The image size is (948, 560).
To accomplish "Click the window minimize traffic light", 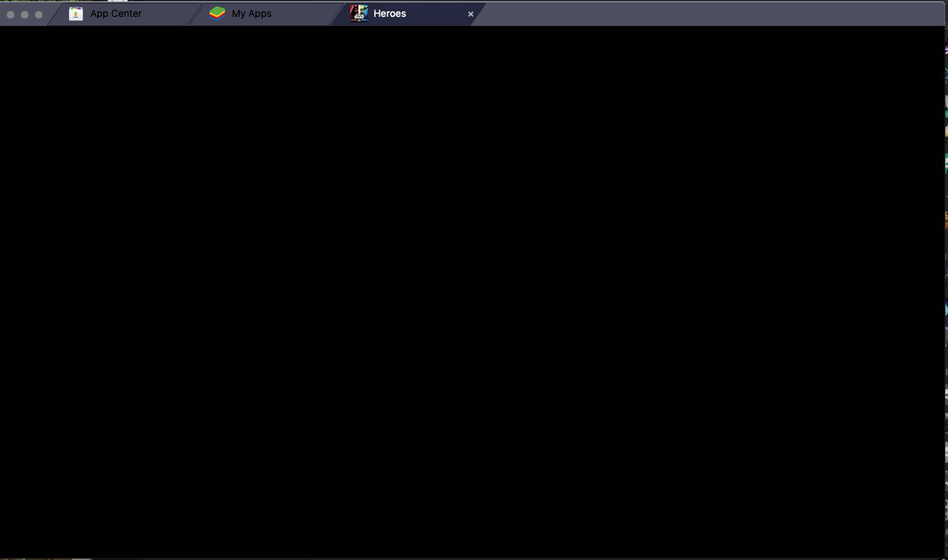I will pyautogui.click(x=25, y=14).
